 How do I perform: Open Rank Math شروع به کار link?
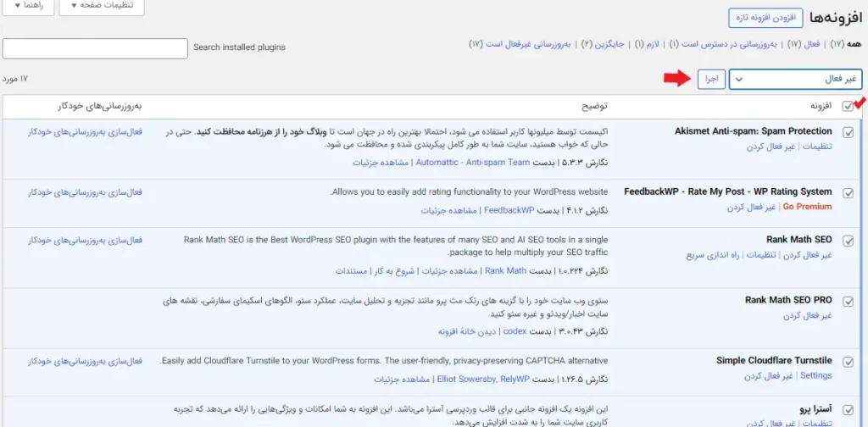click(395, 270)
